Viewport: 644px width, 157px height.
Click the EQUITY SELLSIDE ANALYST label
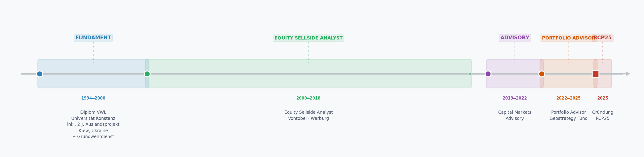308,38
